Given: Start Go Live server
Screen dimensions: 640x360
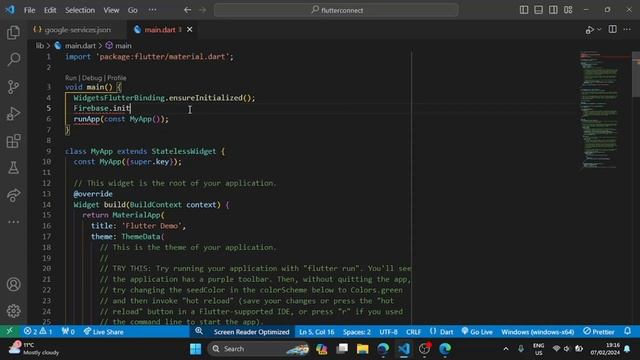Looking at the screenshot, I should pyautogui.click(x=477, y=331).
